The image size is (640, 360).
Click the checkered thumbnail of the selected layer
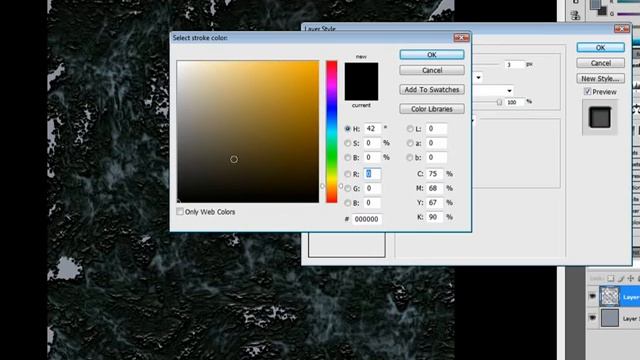tap(609, 296)
